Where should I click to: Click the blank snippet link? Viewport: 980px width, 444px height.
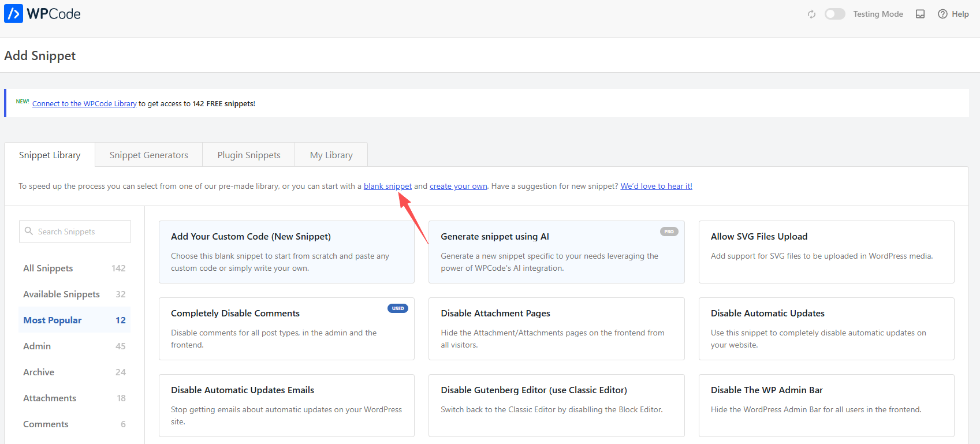click(387, 186)
